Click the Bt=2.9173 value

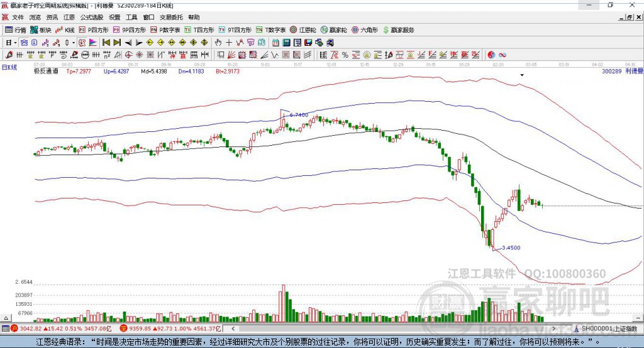228,71
